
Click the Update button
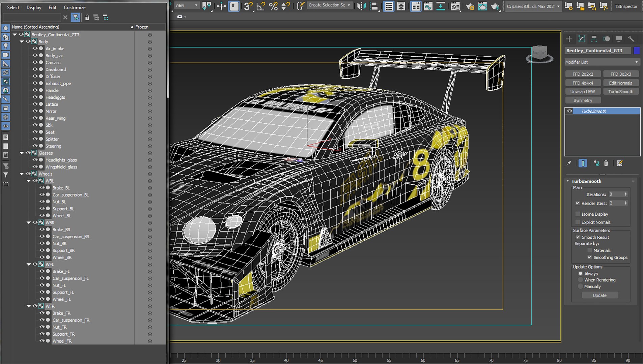(600, 295)
